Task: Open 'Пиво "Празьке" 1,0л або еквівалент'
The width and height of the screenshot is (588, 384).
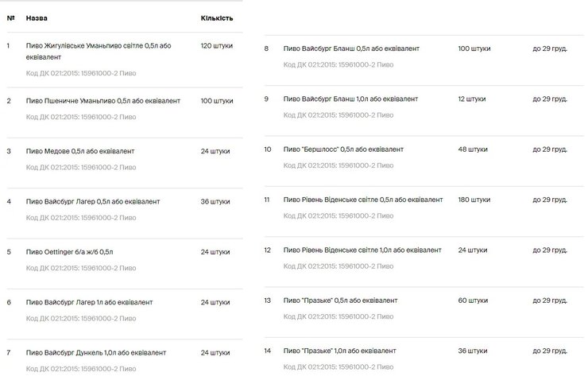Action: (340, 351)
